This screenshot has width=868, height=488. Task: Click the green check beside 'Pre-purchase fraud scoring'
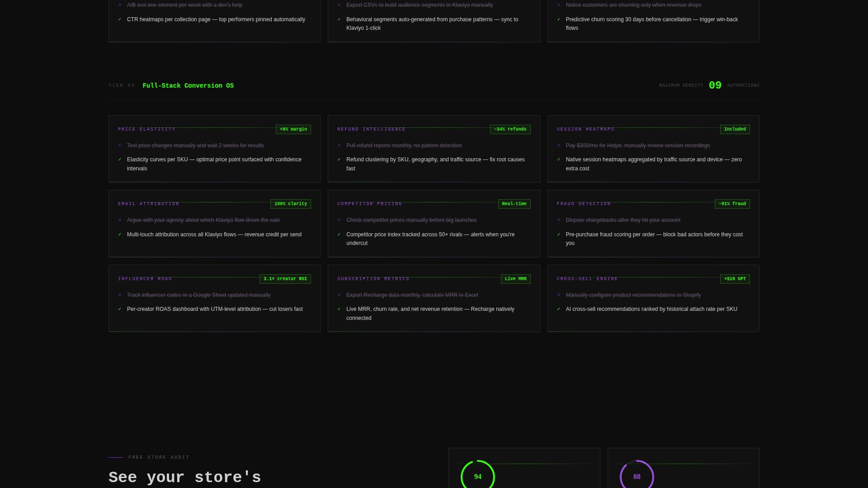[559, 235]
